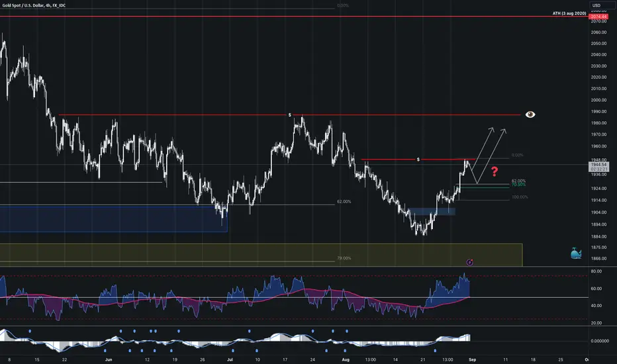Click the 0.000000 indicator scale label

pos(600,341)
